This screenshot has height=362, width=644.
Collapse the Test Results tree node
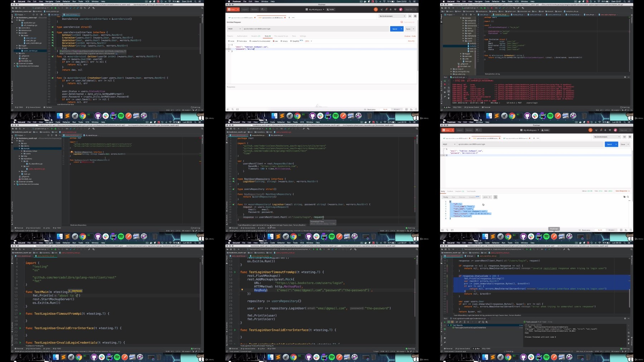point(448,325)
